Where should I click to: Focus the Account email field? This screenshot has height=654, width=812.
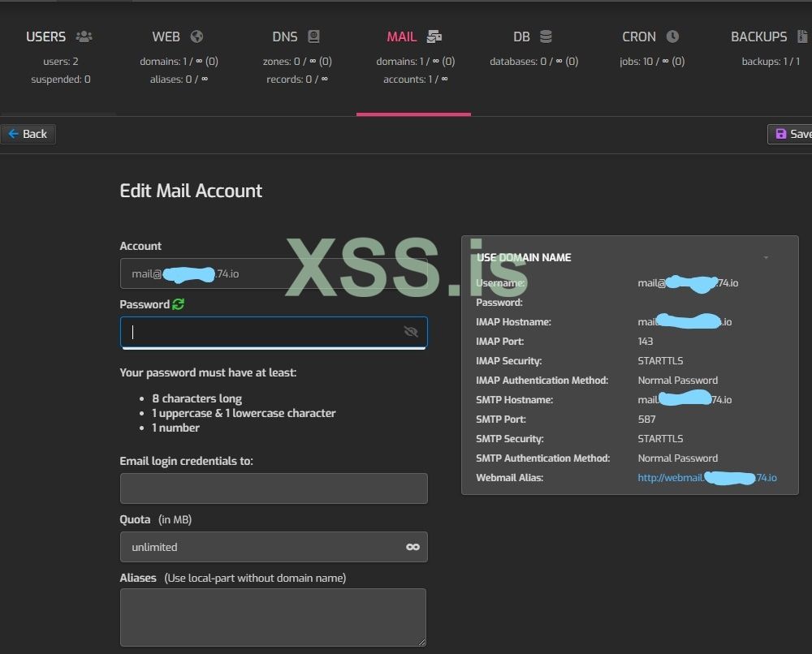[x=274, y=273]
